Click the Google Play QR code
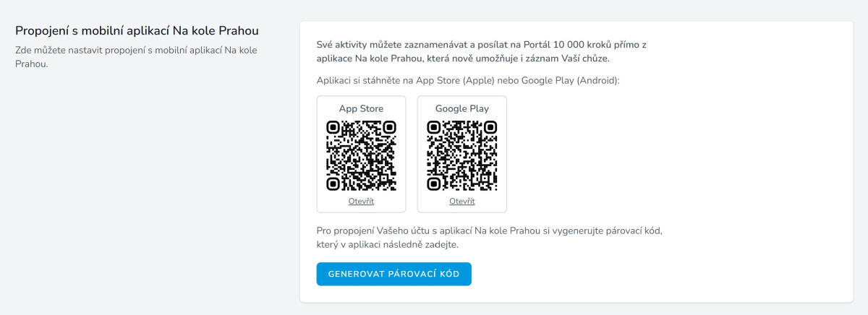The image size is (868, 315). (461, 156)
